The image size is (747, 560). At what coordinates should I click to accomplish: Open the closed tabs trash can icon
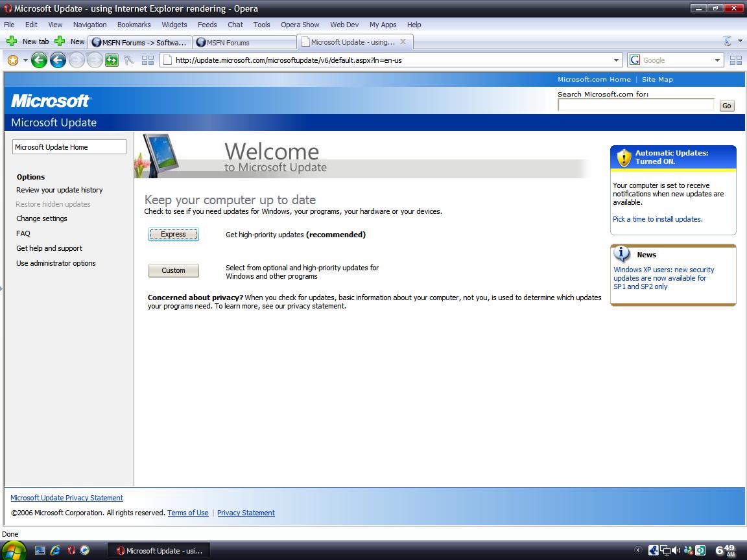coord(728,41)
